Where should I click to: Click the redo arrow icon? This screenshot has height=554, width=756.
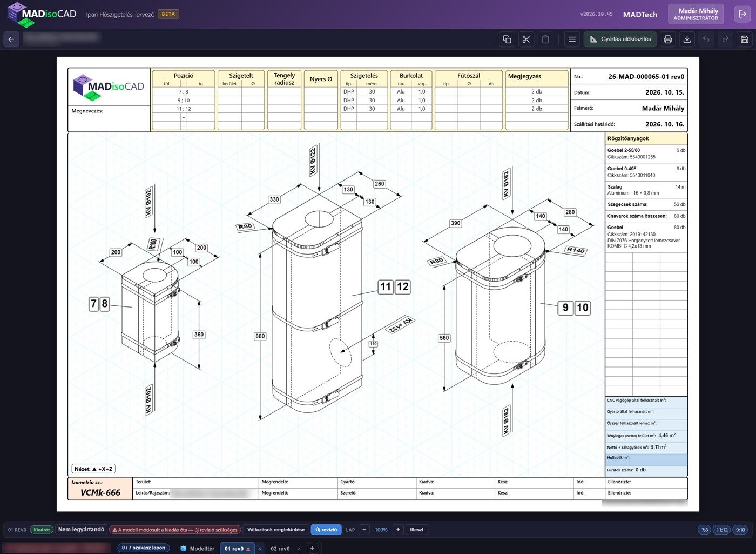tap(725, 39)
